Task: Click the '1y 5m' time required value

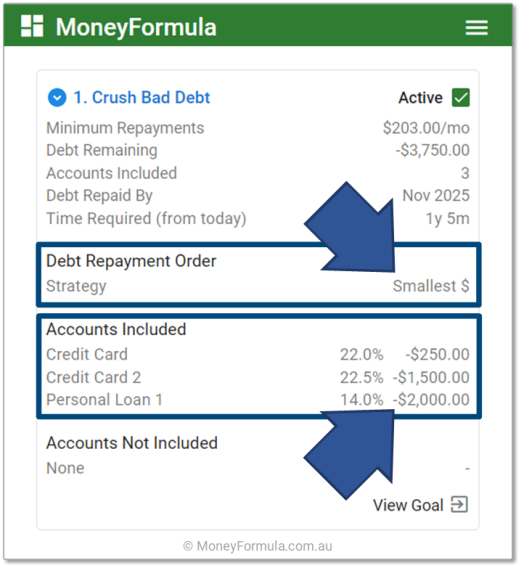Action: (448, 218)
